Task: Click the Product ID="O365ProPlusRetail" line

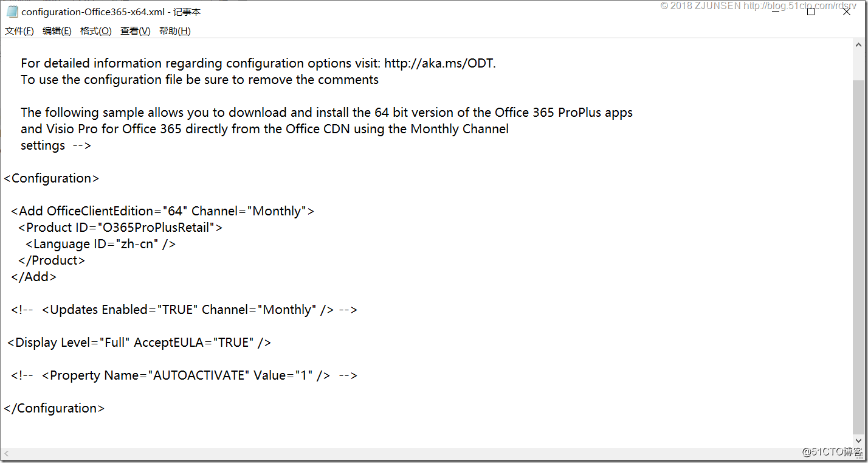Action: tap(120, 228)
